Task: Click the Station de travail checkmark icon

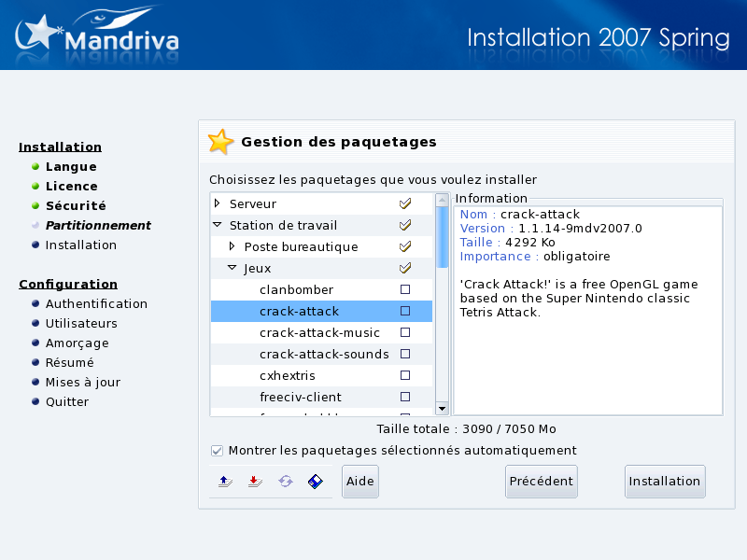Action: (x=405, y=225)
